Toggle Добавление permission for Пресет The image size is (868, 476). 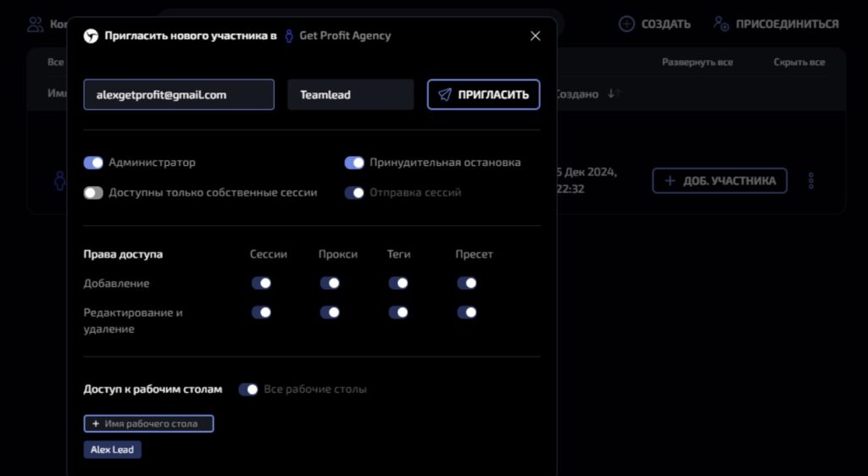467,283
